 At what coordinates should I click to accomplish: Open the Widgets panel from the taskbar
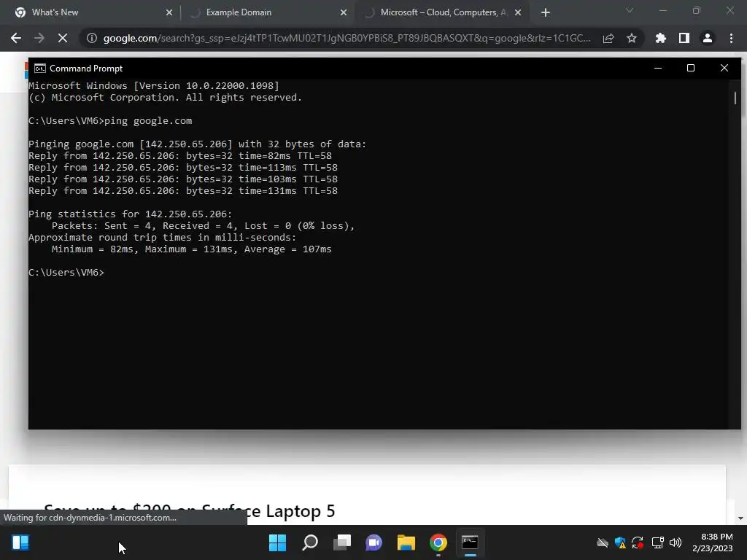[x=20, y=542]
